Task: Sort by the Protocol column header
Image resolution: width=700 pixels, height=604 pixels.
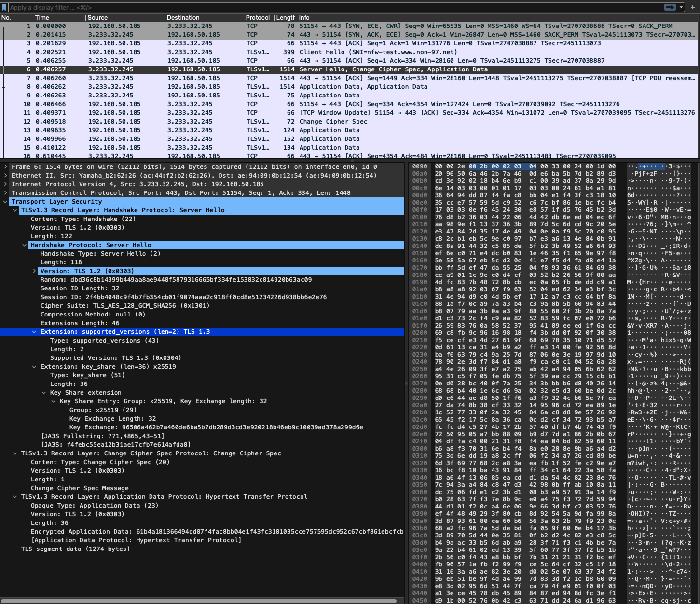Action: [258, 17]
